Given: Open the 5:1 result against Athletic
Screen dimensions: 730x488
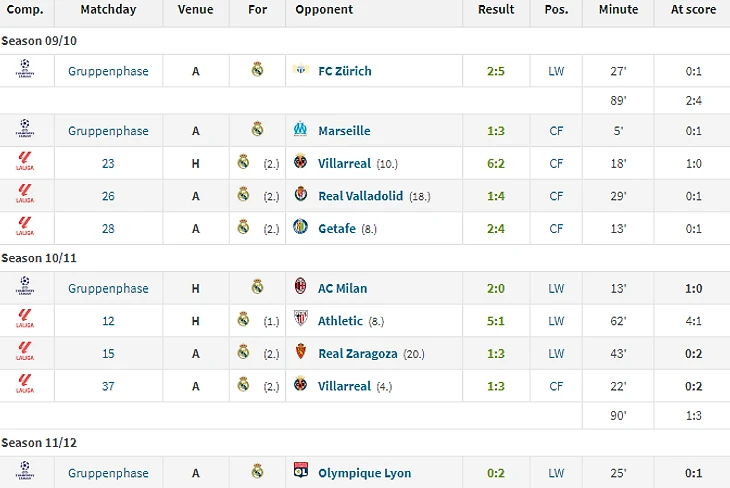Looking at the screenshot, I should (x=496, y=321).
